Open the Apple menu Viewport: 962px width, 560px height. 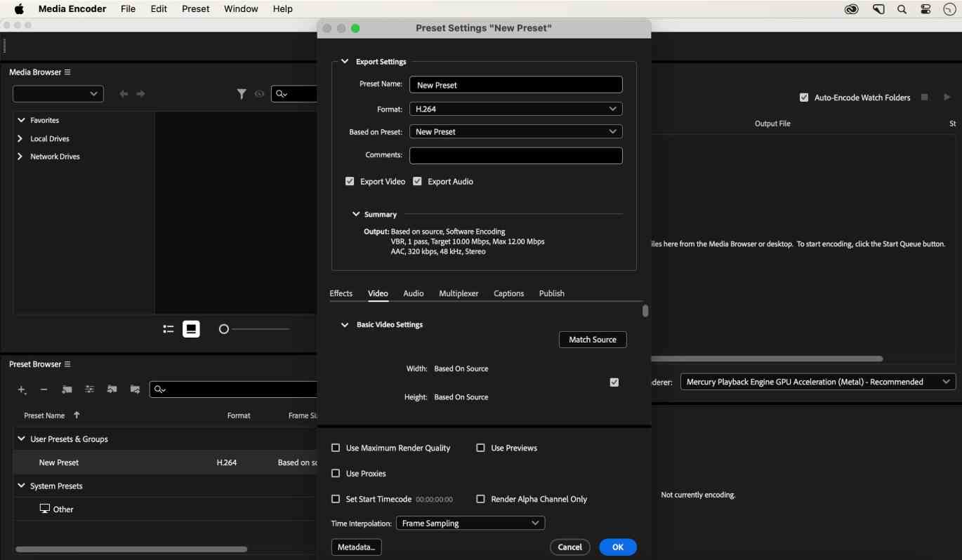pyautogui.click(x=19, y=8)
